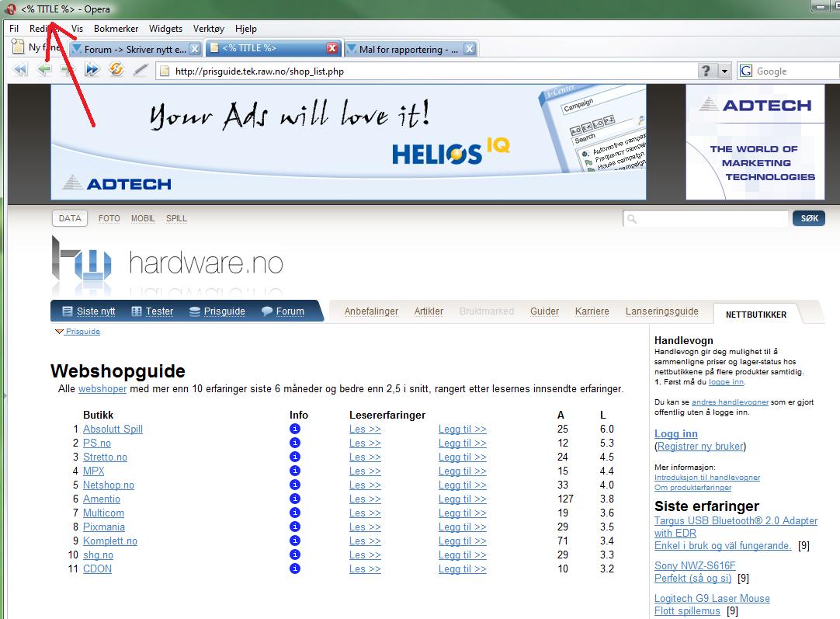
Task: Open the Anbefalinger tab
Action: 371,311
